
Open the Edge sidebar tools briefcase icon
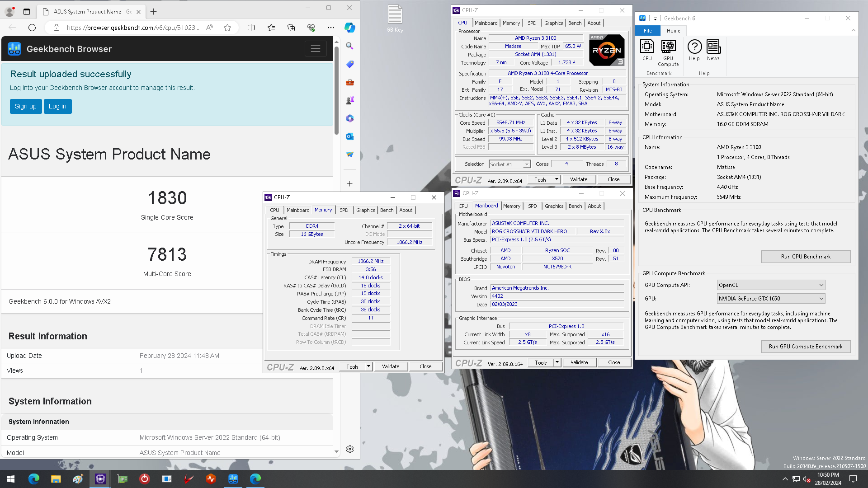pos(350,82)
